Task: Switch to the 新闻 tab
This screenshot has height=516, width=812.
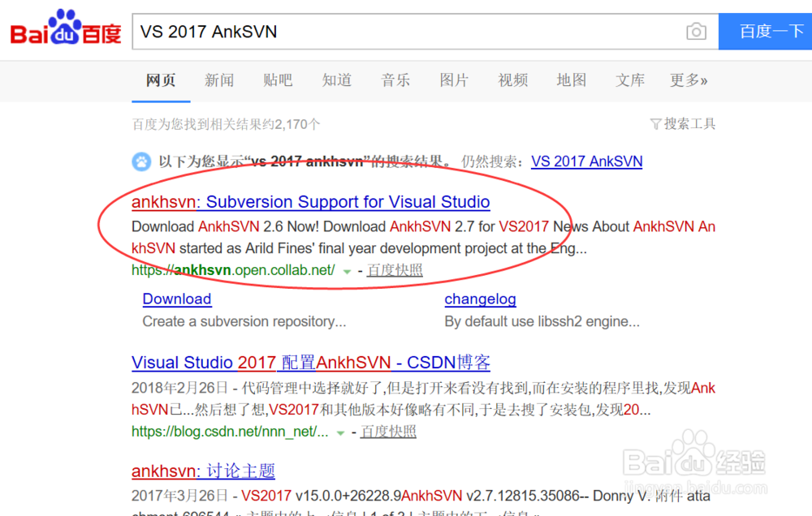Action: point(219,80)
